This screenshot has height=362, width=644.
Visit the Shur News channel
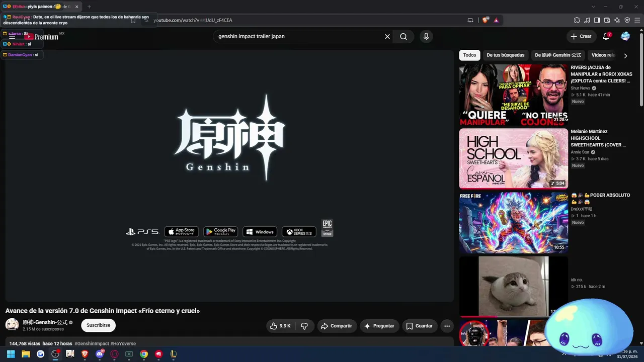[581, 88]
